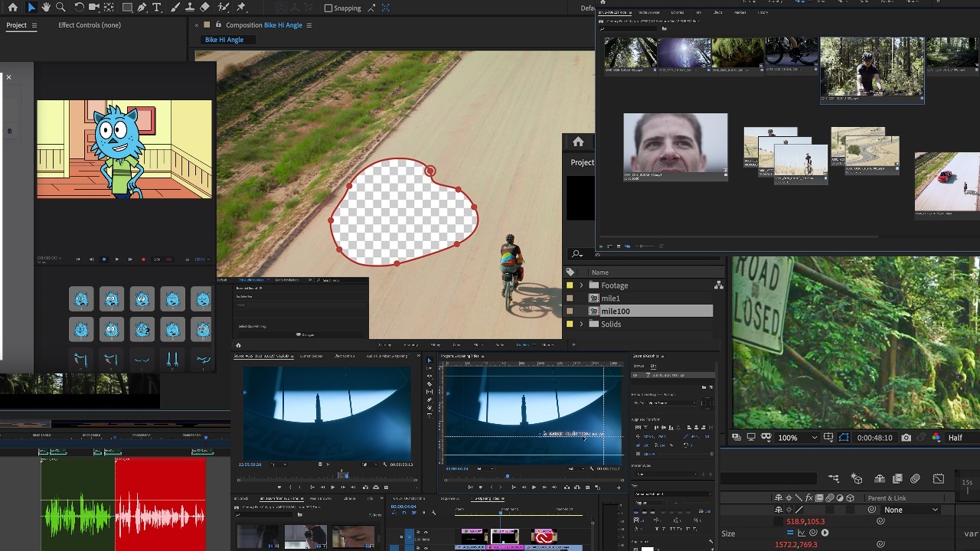Select the Selection arrow tool
980x551 pixels.
coord(31,7)
